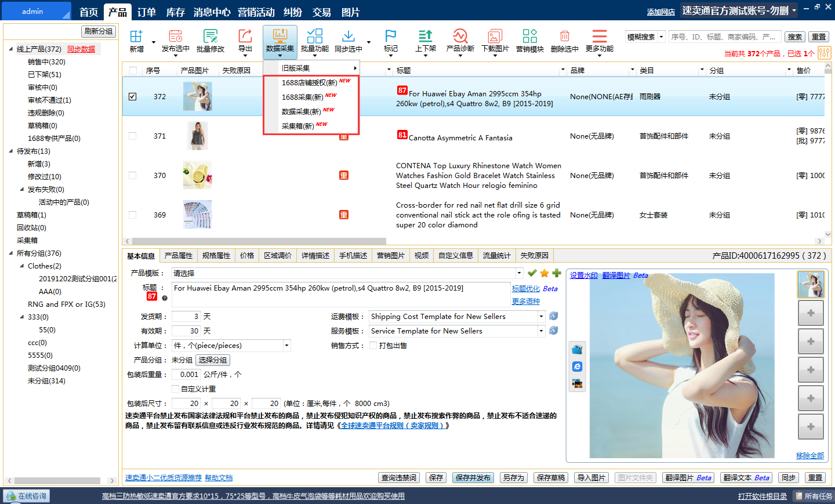Open the 发布选中 publish toolbar icon
The width and height of the screenshot is (835, 504).
[x=176, y=36]
